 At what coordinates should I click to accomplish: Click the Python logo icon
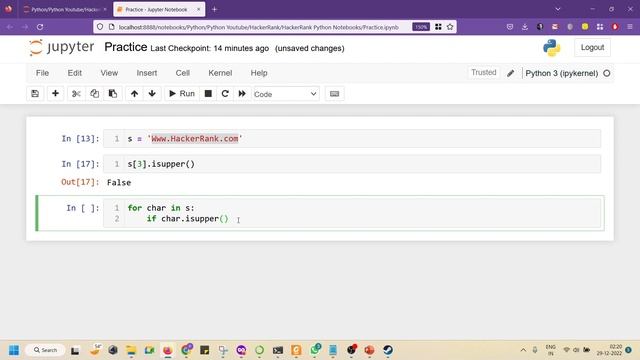click(552, 48)
